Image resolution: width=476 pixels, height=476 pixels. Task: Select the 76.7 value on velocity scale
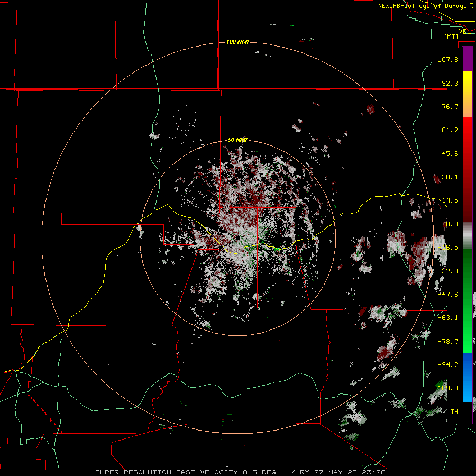click(x=450, y=106)
